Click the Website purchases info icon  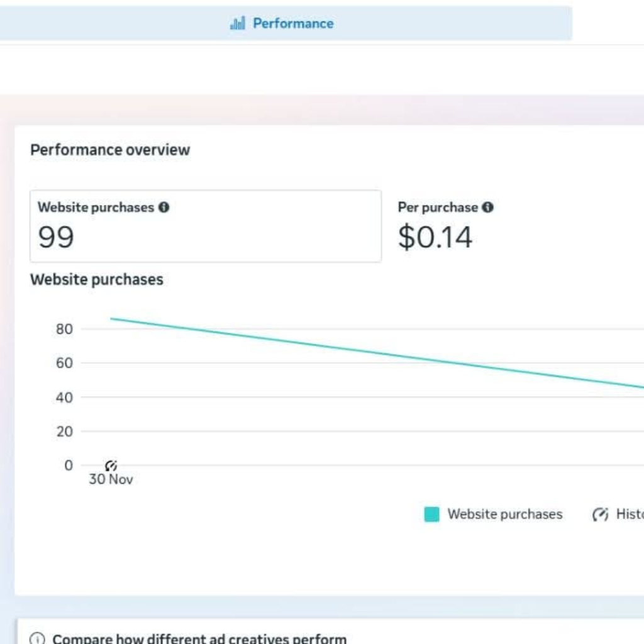pyautogui.click(x=164, y=207)
